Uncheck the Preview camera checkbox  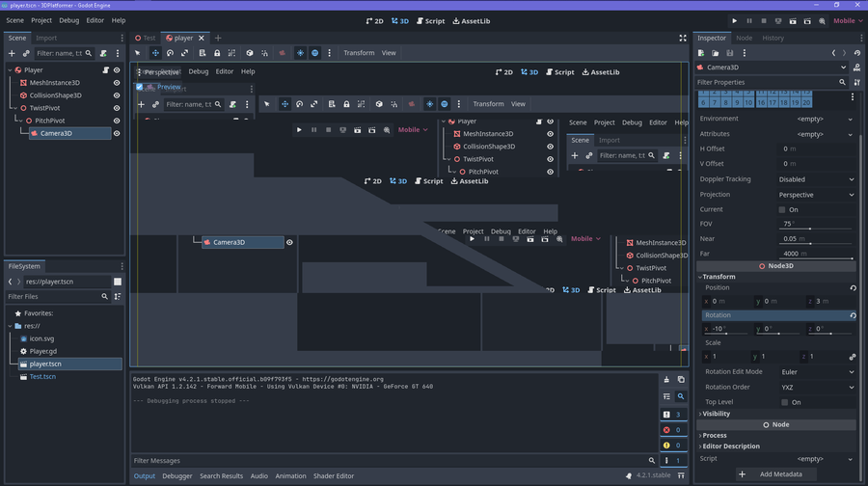coord(140,87)
